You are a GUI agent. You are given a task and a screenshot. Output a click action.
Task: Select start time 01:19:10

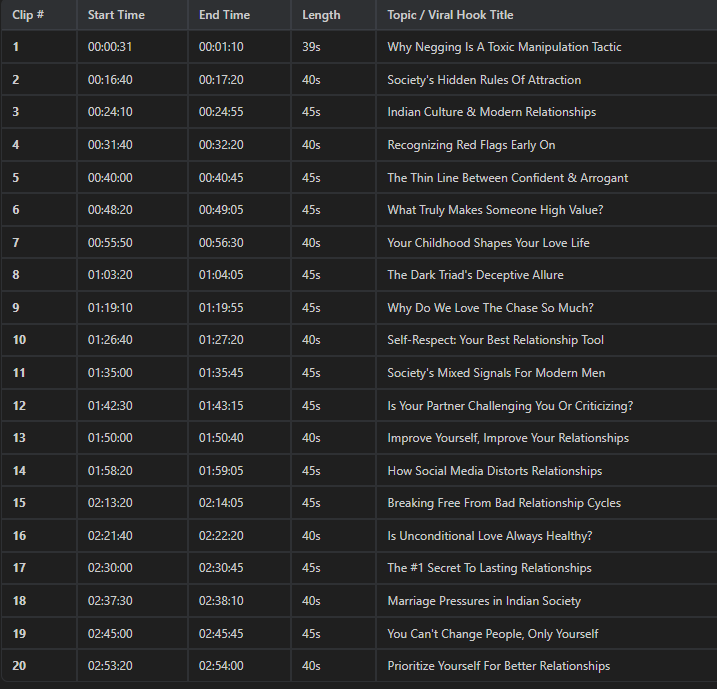tap(110, 308)
